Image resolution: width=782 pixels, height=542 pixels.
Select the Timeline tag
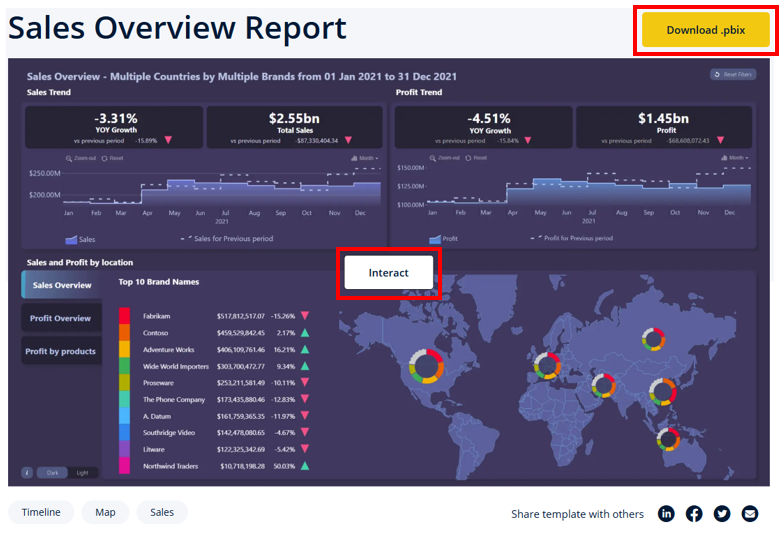[41, 512]
